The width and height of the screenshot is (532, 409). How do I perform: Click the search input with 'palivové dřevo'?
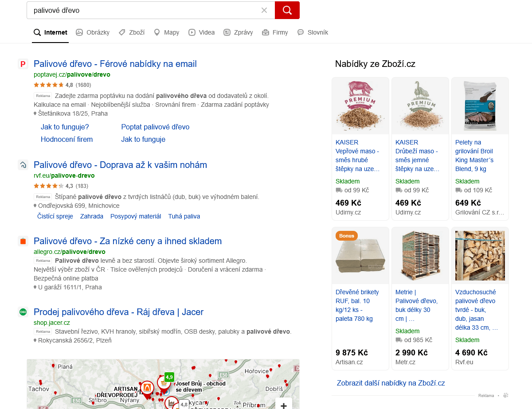146,10
